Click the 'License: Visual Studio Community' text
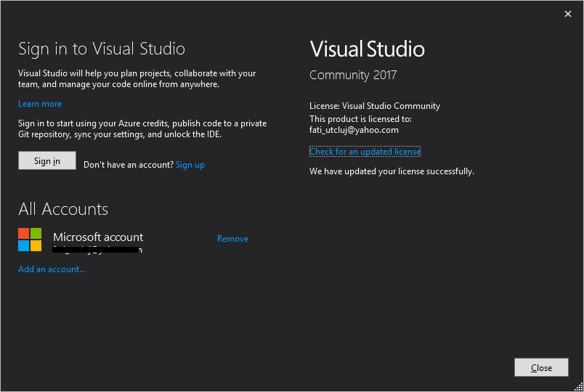 click(x=375, y=106)
